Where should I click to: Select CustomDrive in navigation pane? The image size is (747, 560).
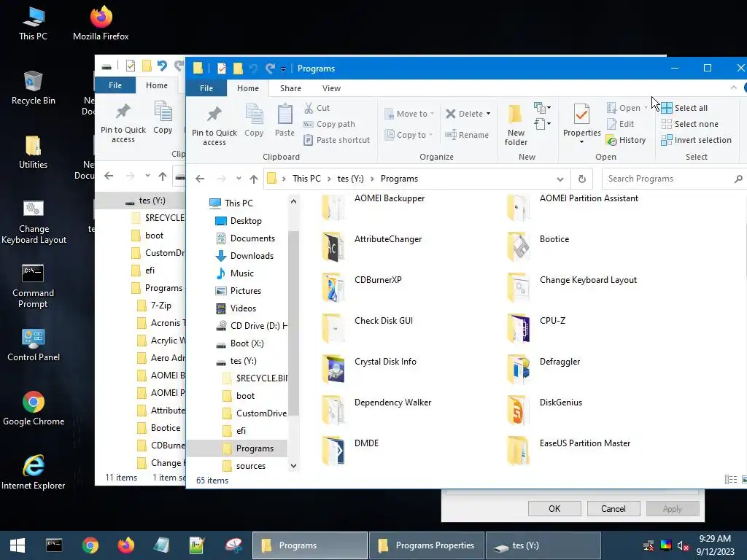point(261,413)
